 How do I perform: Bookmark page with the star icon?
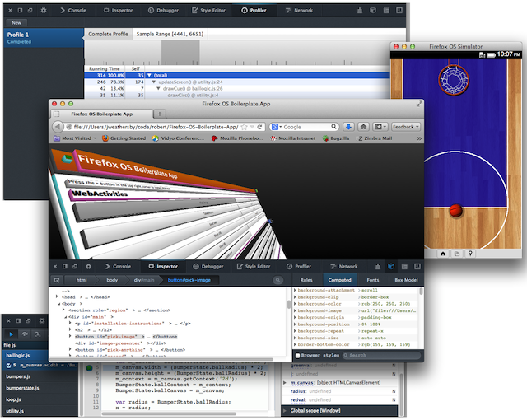(x=245, y=127)
